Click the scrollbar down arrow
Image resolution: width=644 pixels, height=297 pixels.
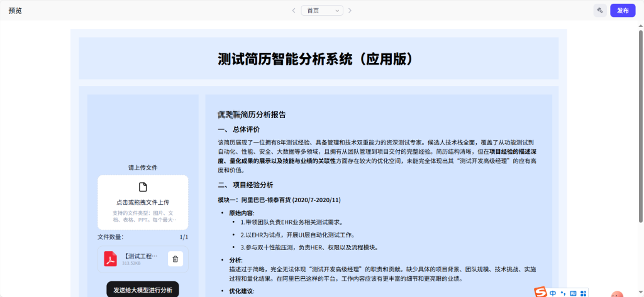pyautogui.click(x=640, y=293)
